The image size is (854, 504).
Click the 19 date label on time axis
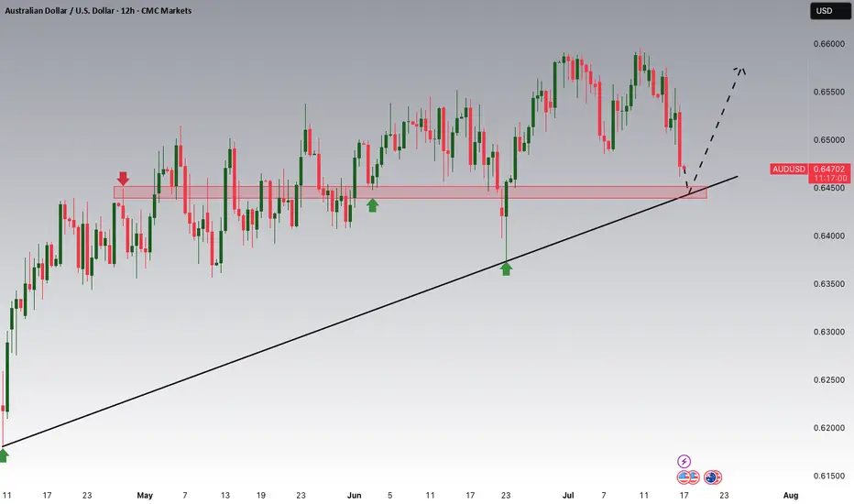pos(261,495)
